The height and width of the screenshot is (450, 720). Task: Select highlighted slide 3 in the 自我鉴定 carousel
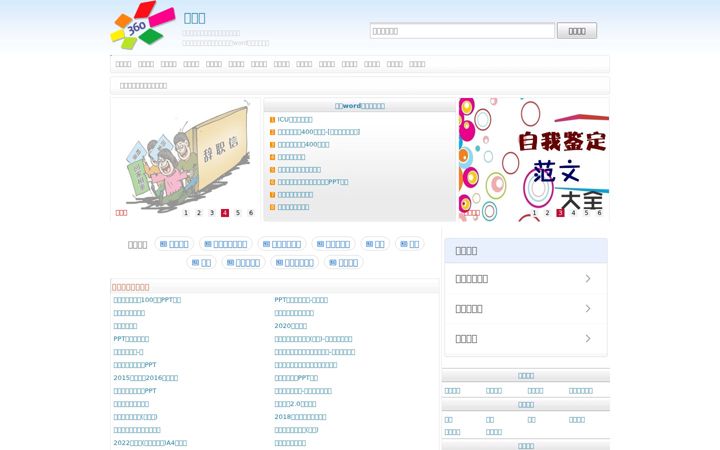click(560, 213)
